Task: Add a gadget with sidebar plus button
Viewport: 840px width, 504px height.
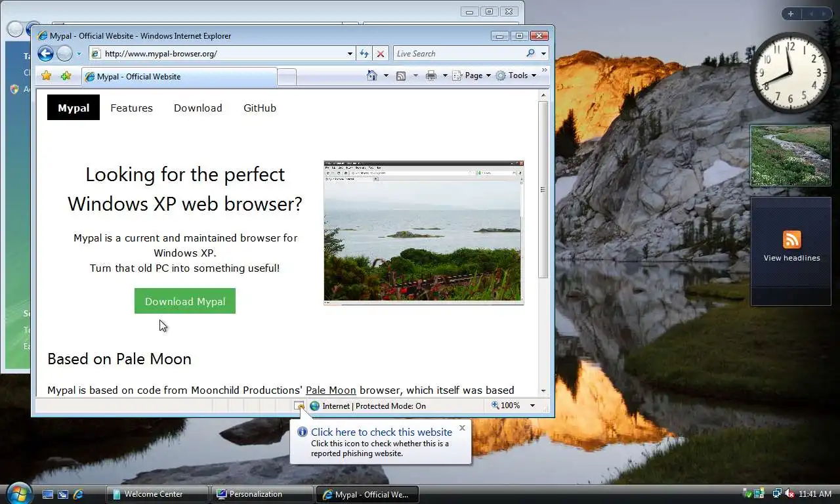Action: [x=791, y=14]
